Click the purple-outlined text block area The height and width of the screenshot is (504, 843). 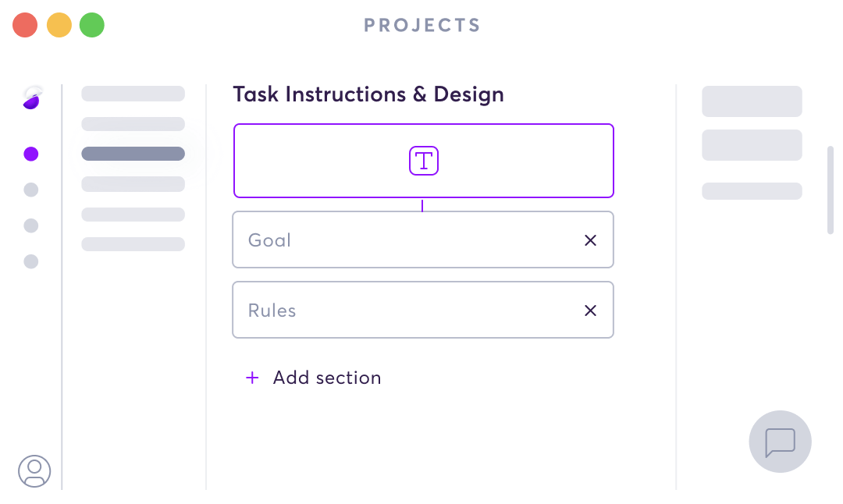click(424, 161)
